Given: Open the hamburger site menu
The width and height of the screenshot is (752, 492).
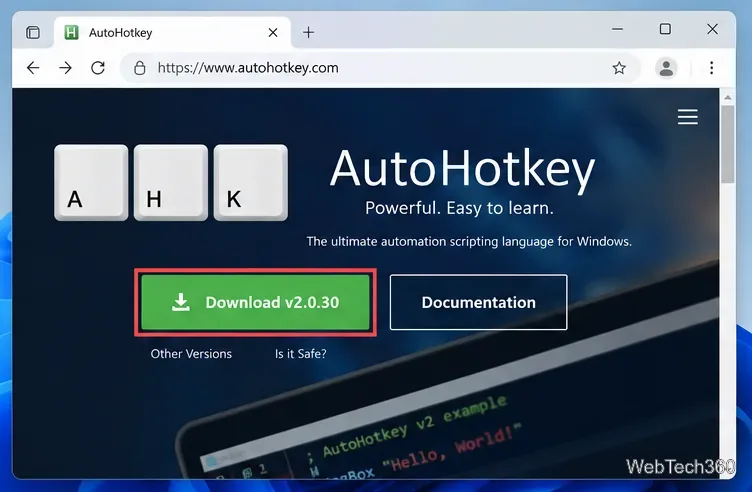Looking at the screenshot, I should [x=688, y=117].
